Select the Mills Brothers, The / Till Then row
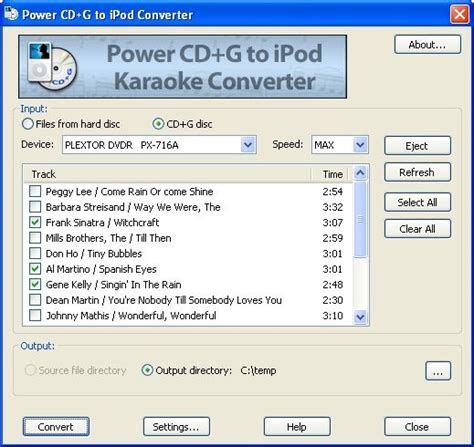 (x=108, y=238)
